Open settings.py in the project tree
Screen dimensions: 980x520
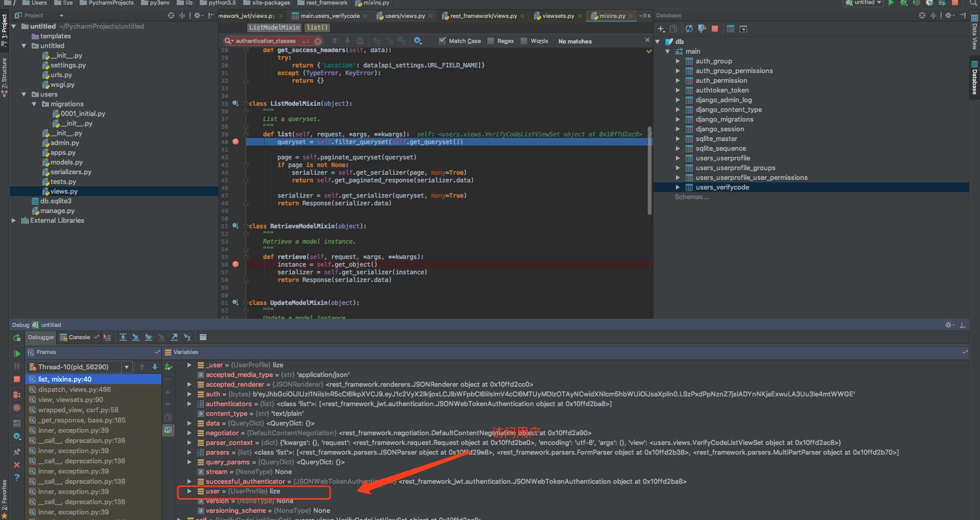(x=68, y=65)
